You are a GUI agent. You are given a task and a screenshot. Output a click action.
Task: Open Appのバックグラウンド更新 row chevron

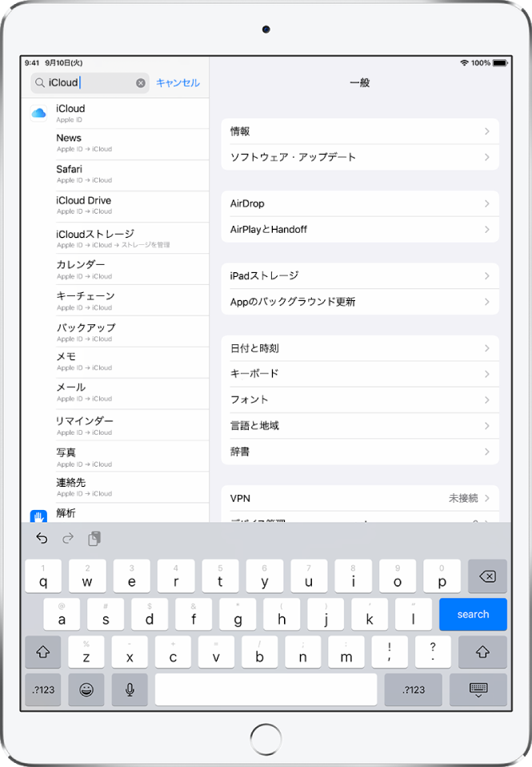[487, 302]
